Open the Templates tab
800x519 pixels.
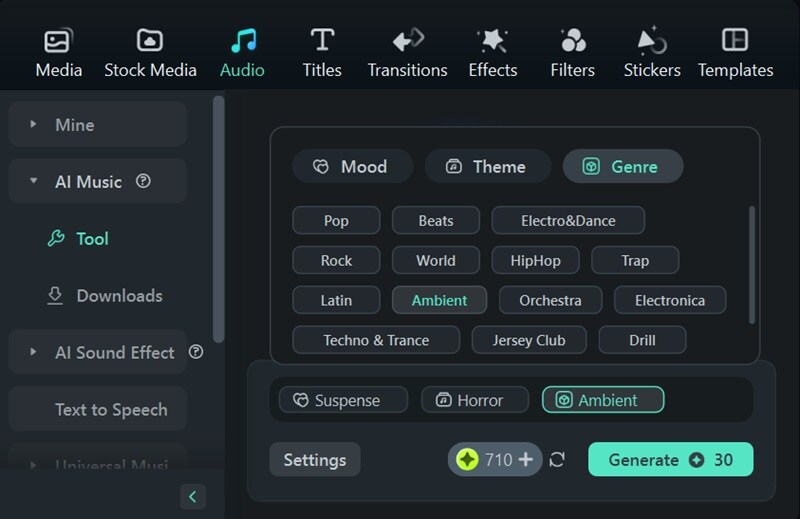click(735, 53)
